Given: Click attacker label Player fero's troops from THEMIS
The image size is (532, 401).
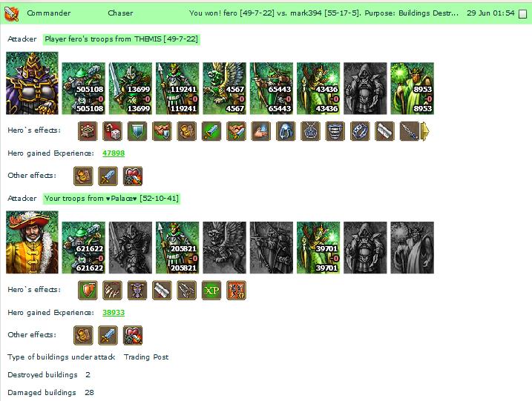Looking at the screenshot, I should click(122, 39).
